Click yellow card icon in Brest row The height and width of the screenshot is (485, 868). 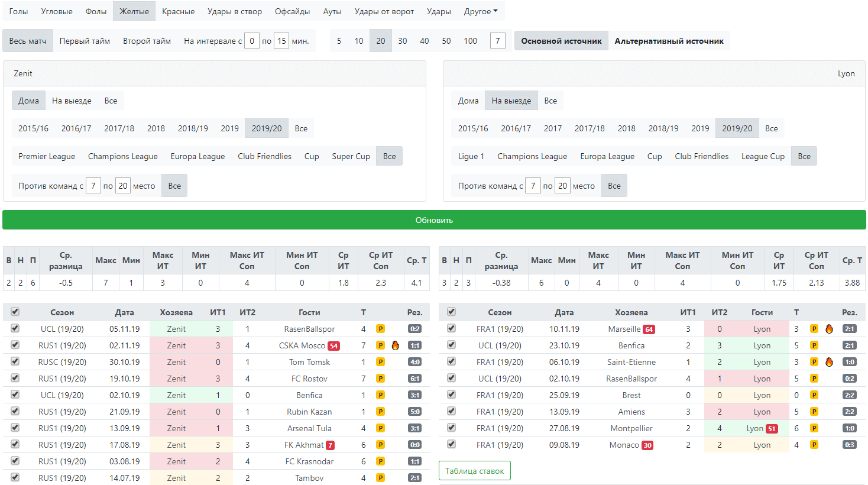[814, 395]
